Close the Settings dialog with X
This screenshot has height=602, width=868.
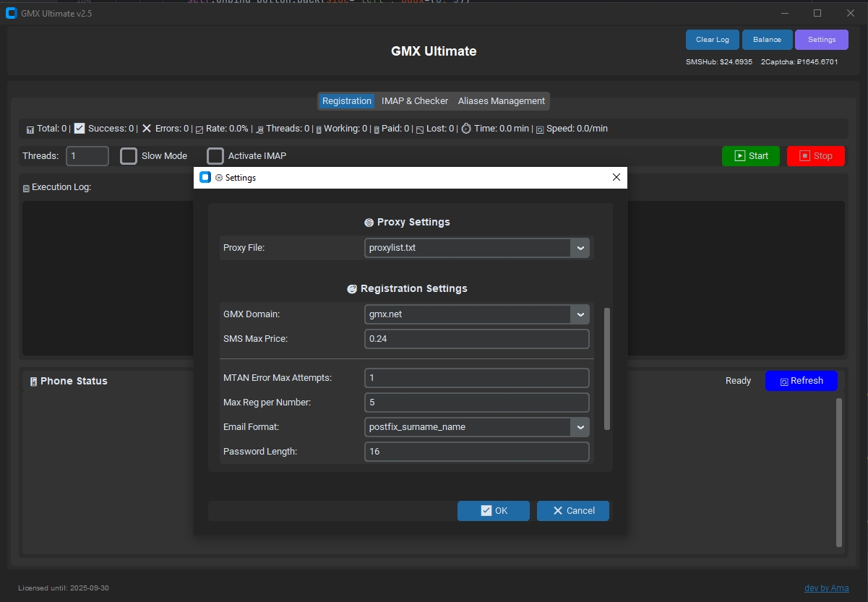pyautogui.click(x=616, y=178)
